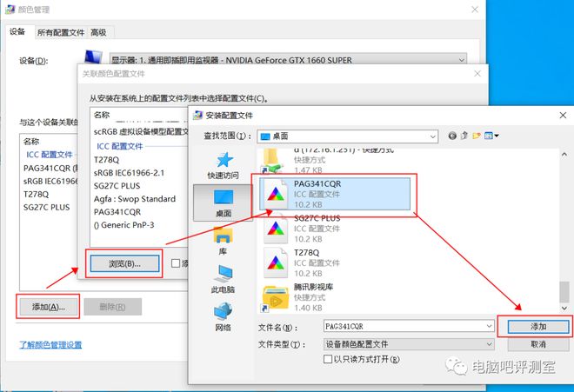This screenshot has width=574, height=392.
Task: Select SG27C PLUS in associate profile list
Action: click(x=117, y=186)
